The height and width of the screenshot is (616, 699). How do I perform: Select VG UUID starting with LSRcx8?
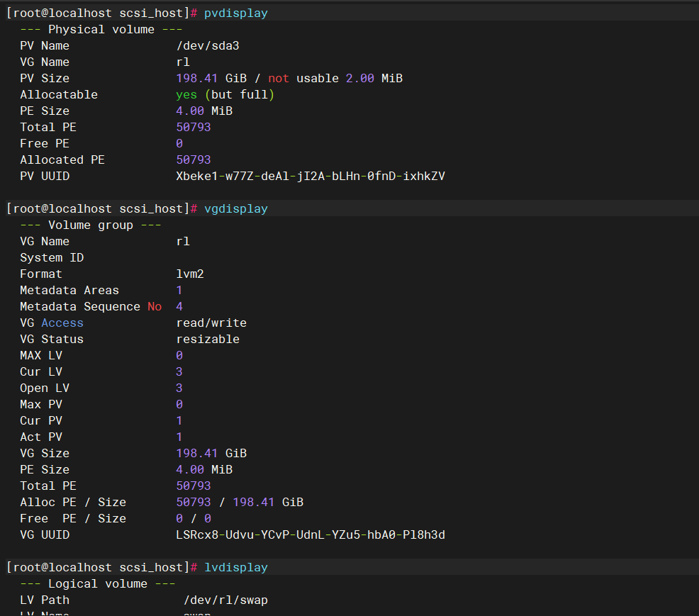click(311, 535)
